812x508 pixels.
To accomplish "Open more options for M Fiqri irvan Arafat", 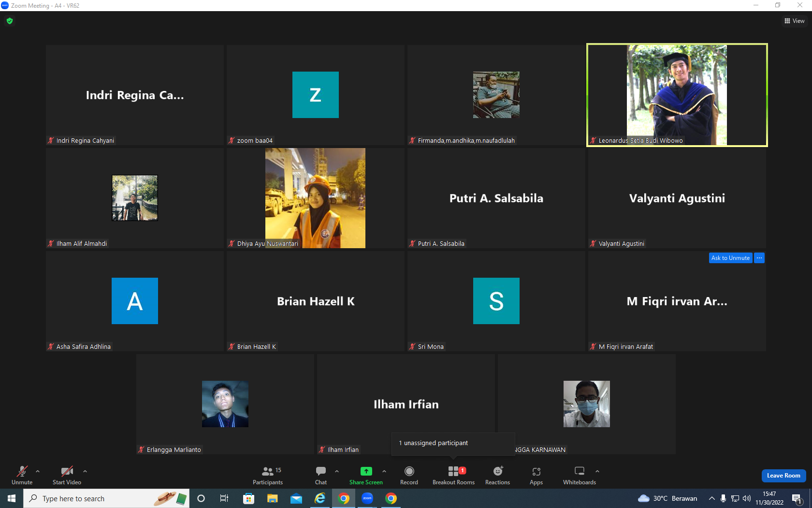I will tap(759, 258).
